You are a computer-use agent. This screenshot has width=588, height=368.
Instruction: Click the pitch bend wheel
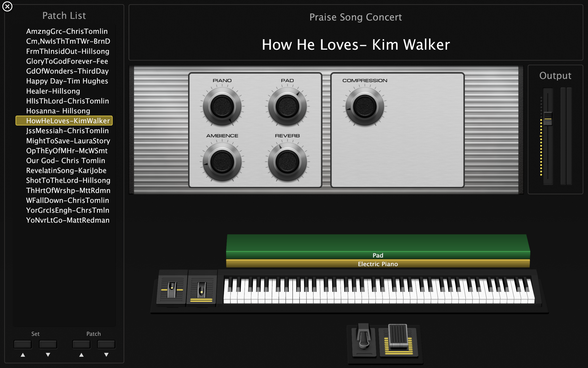172,290
